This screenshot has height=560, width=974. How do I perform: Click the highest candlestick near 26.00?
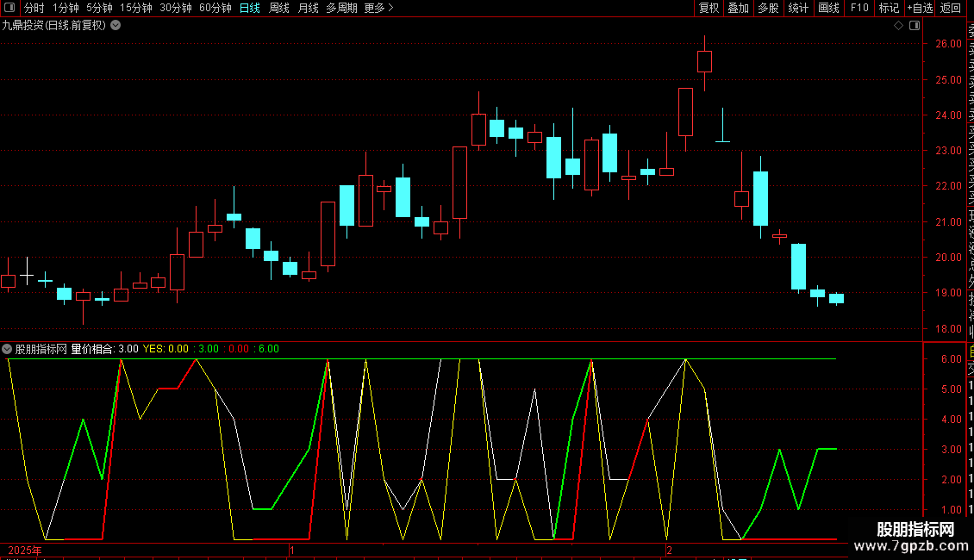[704, 62]
